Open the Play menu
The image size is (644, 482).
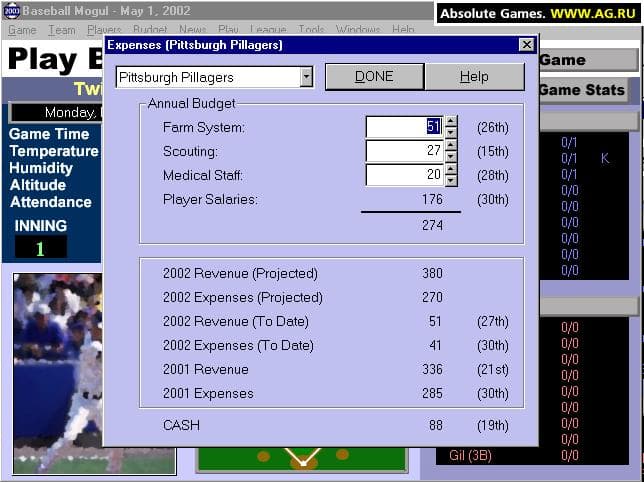[x=228, y=30]
